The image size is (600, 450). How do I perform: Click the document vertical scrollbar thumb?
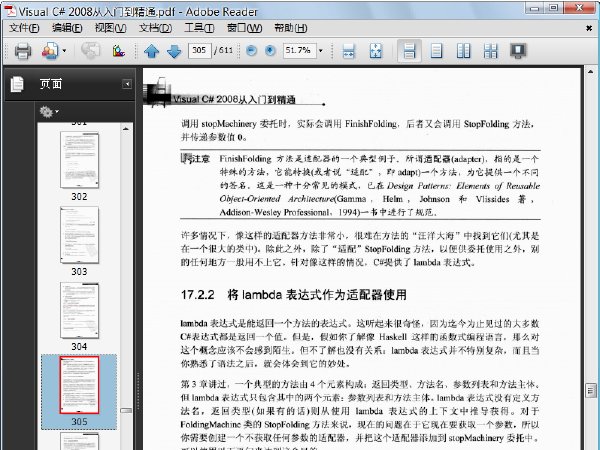click(590, 391)
